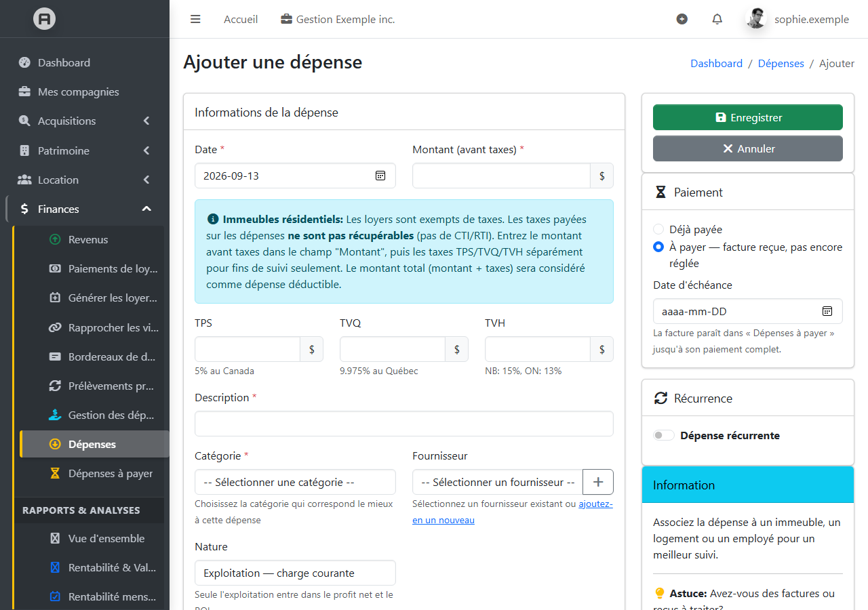Click the Revenus arrow-up icon in sidebar
This screenshot has width=868, height=610.
[55, 239]
